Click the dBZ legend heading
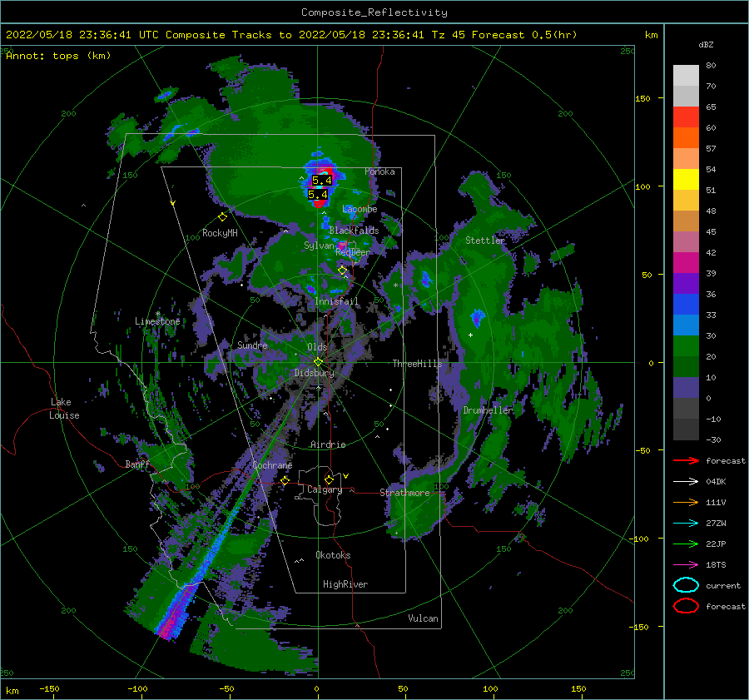The width and height of the screenshot is (749, 700). tap(706, 44)
